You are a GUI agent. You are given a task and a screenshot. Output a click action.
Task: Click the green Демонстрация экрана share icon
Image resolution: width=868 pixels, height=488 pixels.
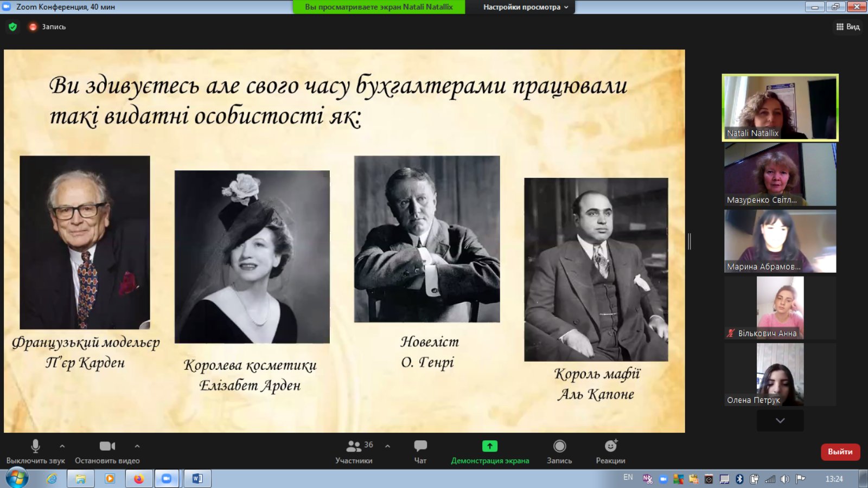click(x=490, y=446)
